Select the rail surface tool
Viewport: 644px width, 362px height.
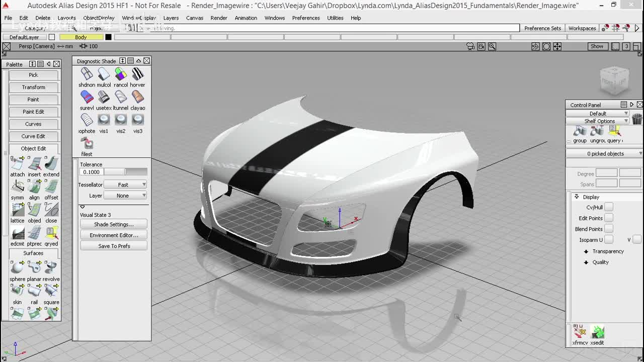34,291
